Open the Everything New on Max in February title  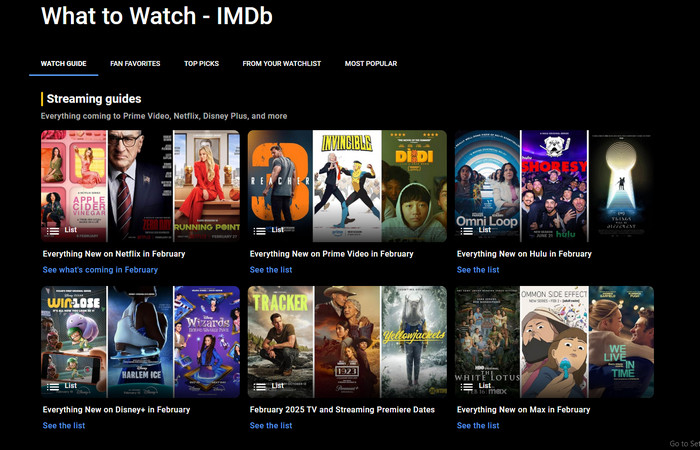click(523, 409)
